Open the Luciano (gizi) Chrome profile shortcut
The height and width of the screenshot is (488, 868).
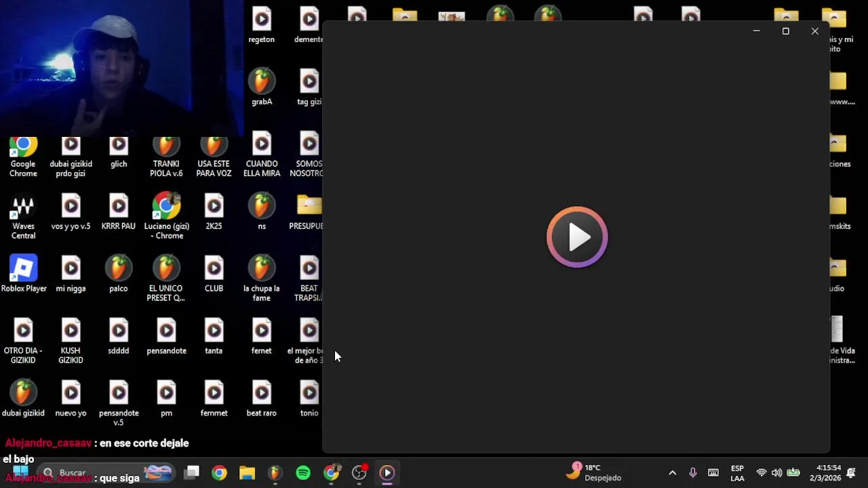[166, 217]
